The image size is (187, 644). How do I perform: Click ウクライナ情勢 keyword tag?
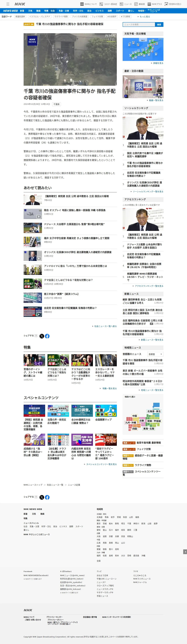(61, 16)
